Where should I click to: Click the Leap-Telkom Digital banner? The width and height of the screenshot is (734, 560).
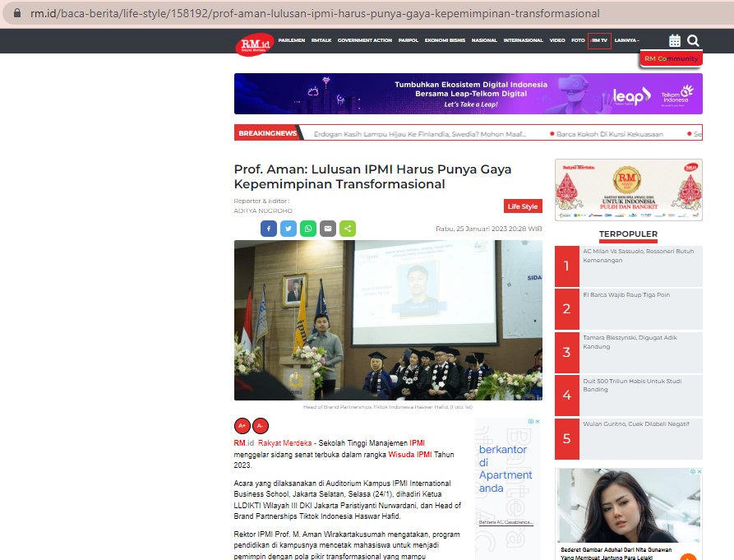click(x=469, y=94)
